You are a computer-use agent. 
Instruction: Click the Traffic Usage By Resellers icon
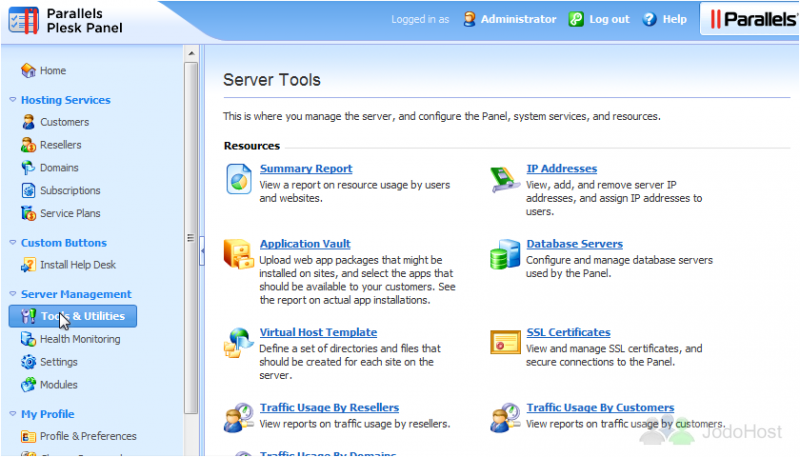(x=239, y=418)
